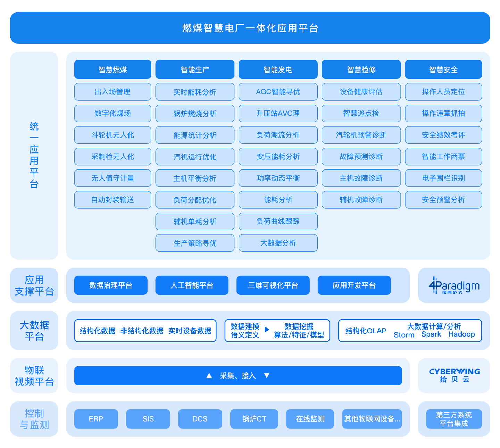The height and width of the screenshot is (448, 500).
Task: Click the 结构化OLAP label
Action: tap(366, 331)
